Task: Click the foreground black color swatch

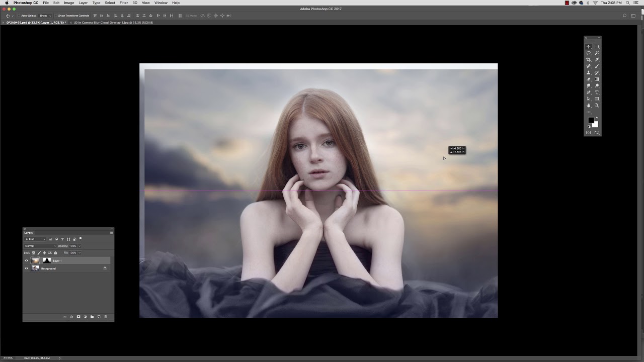Action: [591, 120]
